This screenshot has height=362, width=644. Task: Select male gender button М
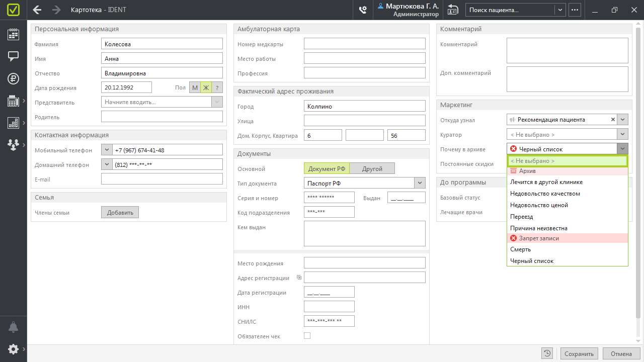point(195,87)
